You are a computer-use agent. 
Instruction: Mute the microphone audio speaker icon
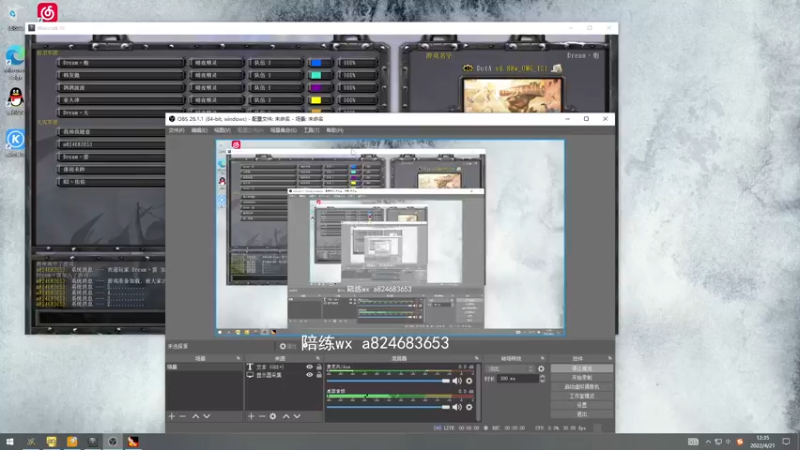457,381
